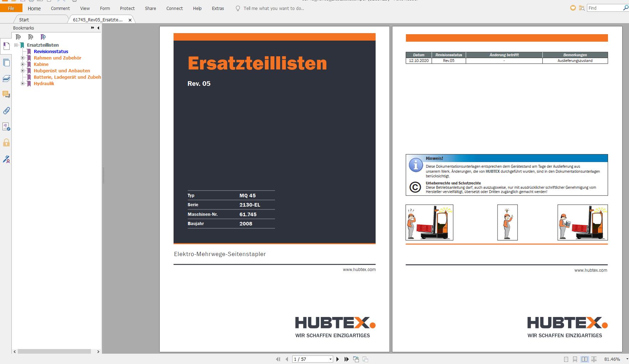Switch to continuous page view mode
The height and width of the screenshot is (364, 629).
click(575, 359)
